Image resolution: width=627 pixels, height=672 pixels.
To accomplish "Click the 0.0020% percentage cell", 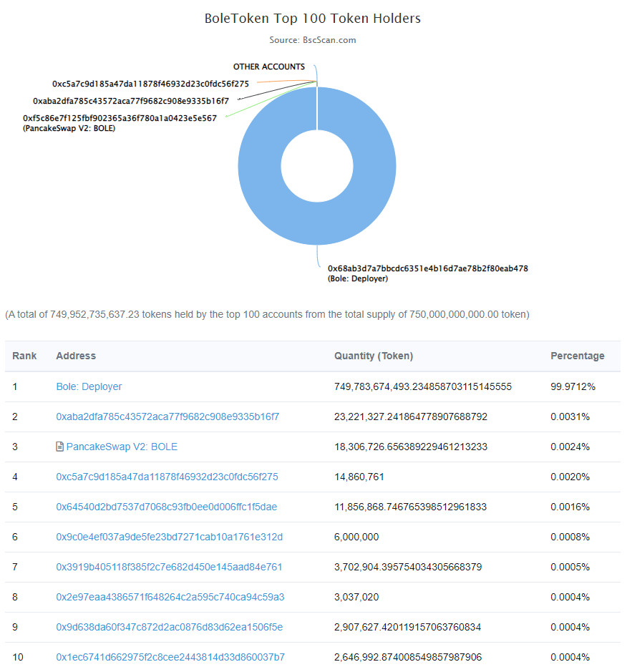I will click(x=570, y=477).
